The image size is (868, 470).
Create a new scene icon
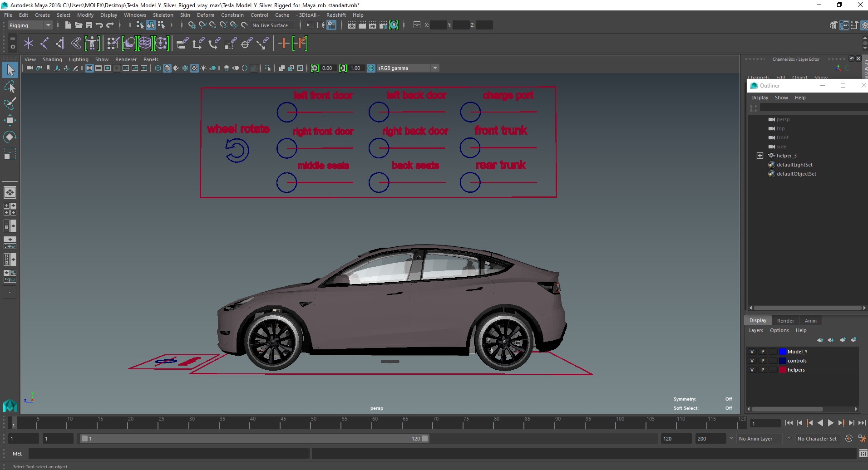point(68,25)
